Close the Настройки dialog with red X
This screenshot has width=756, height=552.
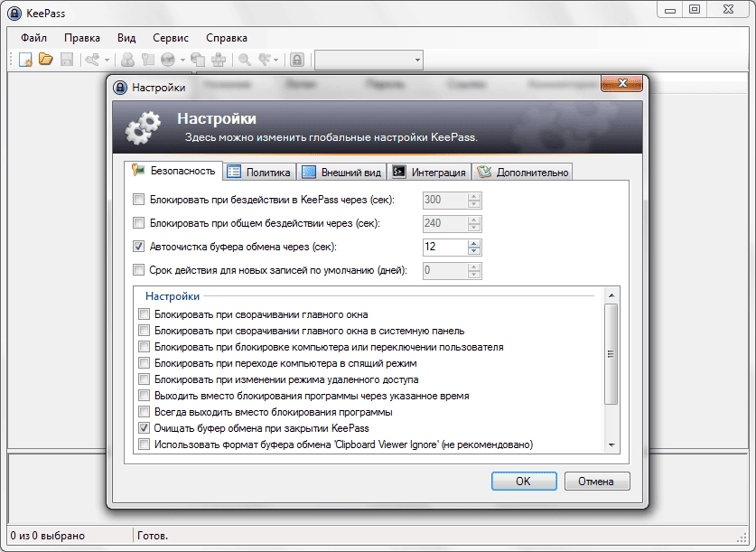[622, 83]
